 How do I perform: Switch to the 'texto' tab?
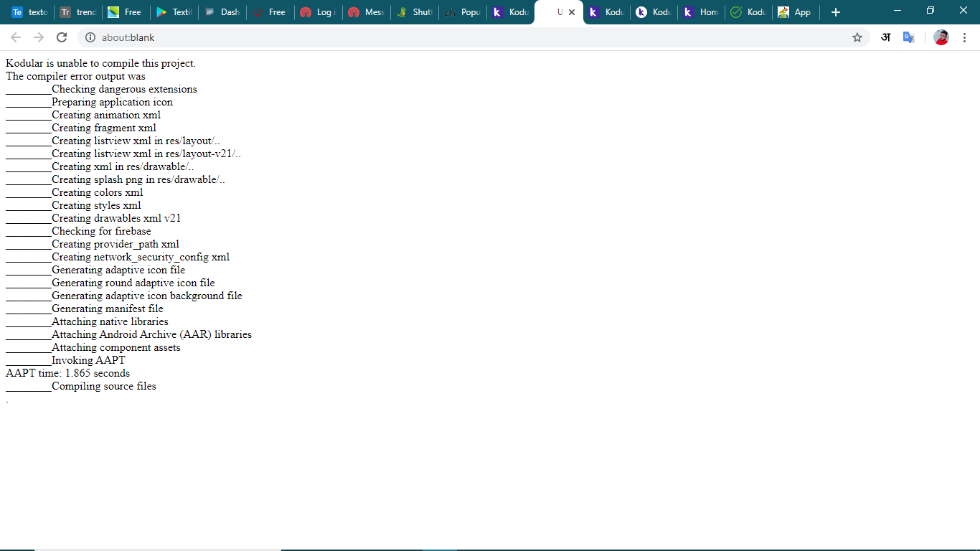tap(29, 12)
